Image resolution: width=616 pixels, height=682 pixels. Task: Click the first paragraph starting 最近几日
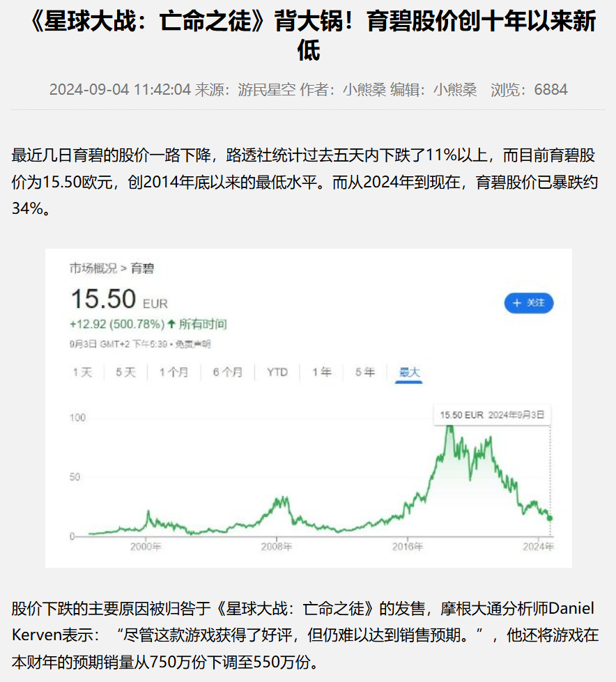pyautogui.click(x=305, y=182)
